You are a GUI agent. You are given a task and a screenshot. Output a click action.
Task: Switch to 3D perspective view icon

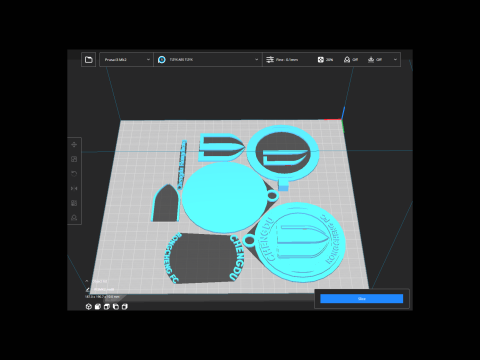89,307
